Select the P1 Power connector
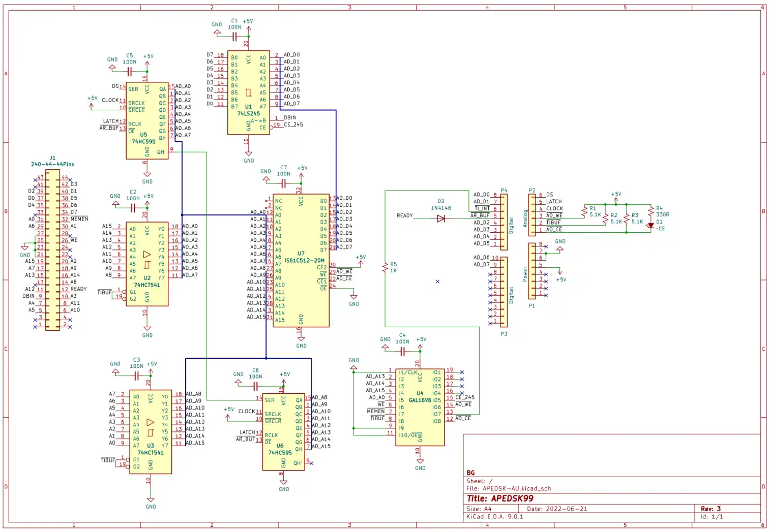This screenshot has height=532, width=770. pos(532,271)
